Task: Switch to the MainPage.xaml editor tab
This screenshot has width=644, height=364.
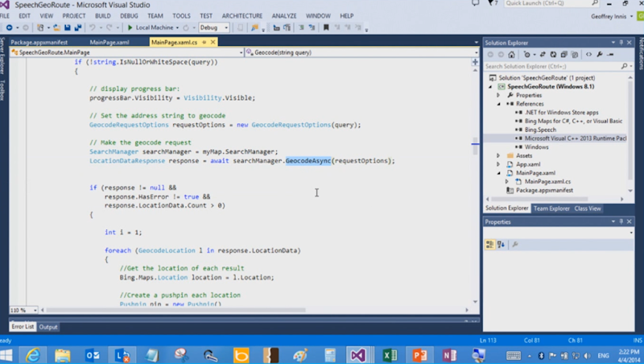Action: (109, 43)
